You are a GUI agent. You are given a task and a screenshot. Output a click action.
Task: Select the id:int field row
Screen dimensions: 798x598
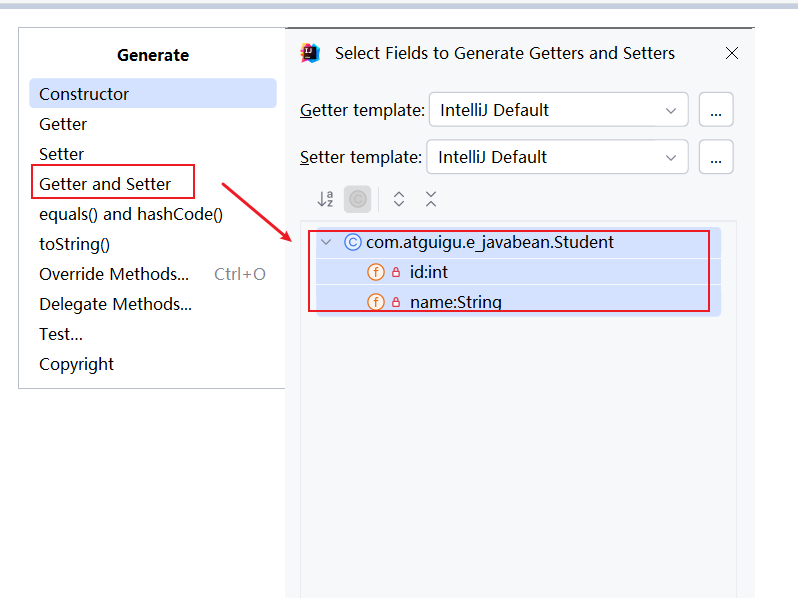coord(429,272)
